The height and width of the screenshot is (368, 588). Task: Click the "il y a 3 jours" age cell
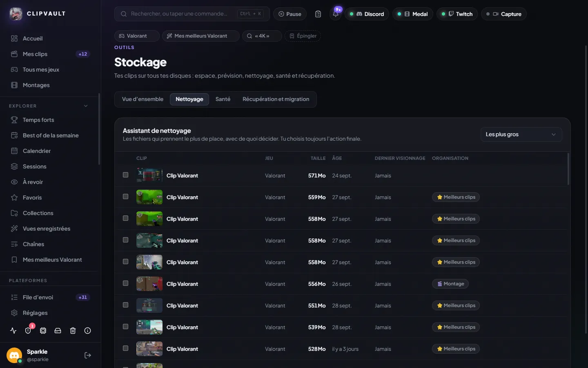click(x=345, y=349)
